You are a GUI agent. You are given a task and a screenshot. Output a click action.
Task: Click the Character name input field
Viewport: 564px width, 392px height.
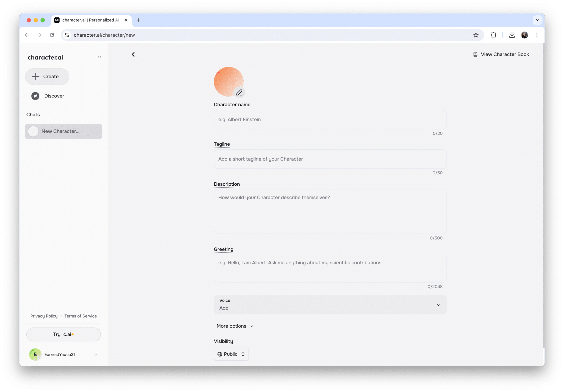330,119
